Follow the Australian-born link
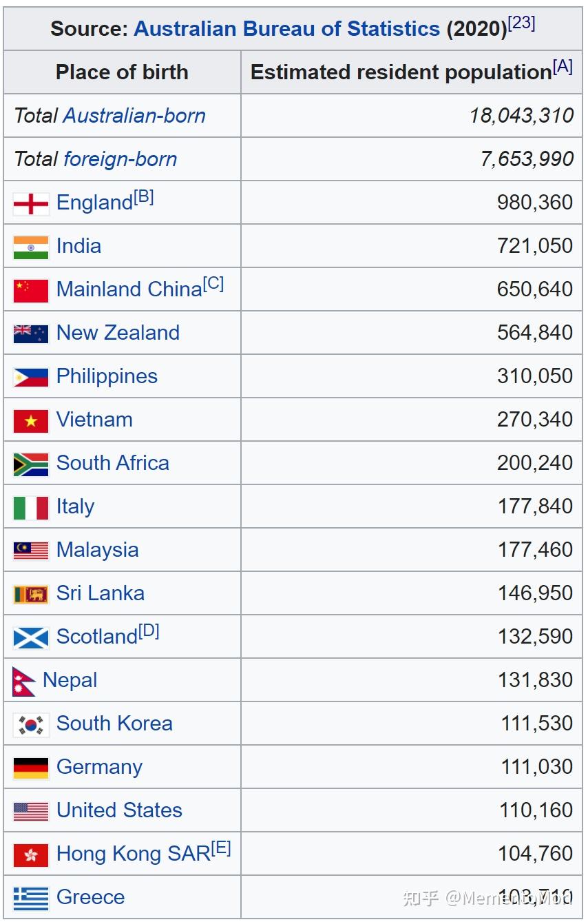The width and height of the screenshot is (588, 922). click(134, 115)
